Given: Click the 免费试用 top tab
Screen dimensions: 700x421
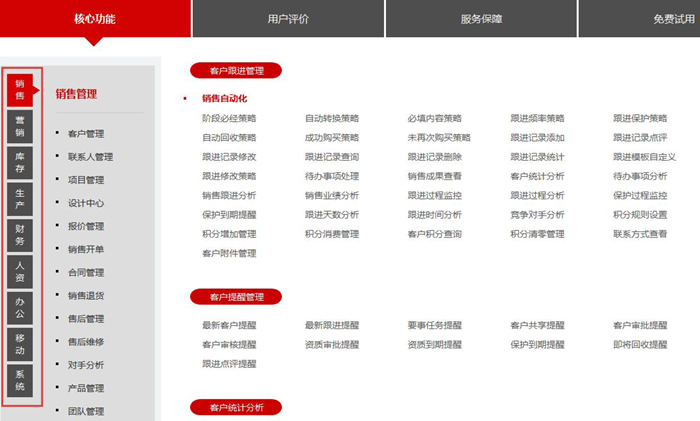Looking at the screenshot, I should point(672,19).
